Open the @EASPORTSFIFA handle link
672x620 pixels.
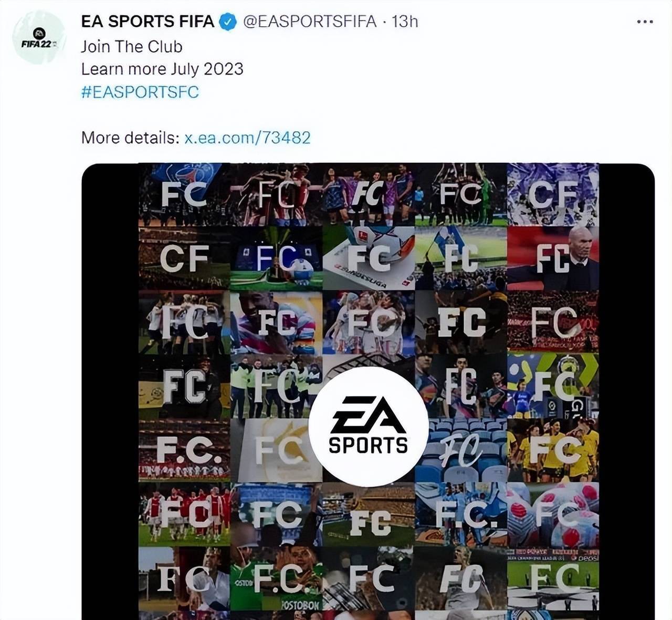coord(310,22)
